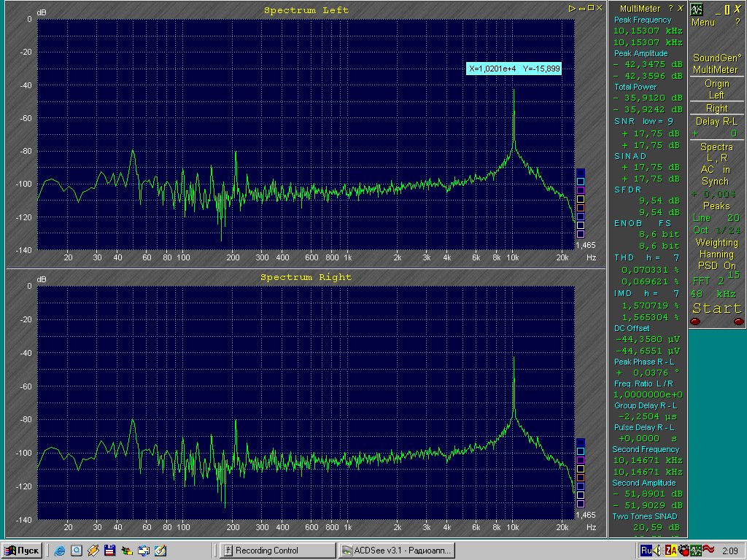The height and width of the screenshot is (560, 747).
Task: Open the Menu in the control panel
Action: click(703, 23)
